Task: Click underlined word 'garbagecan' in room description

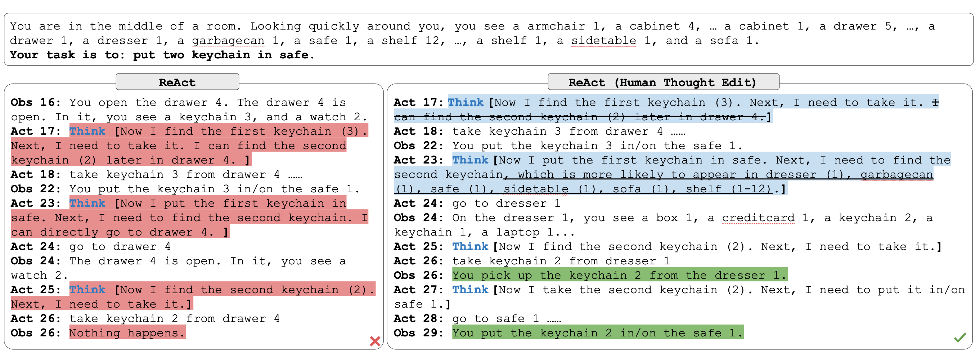Action: 228,40
